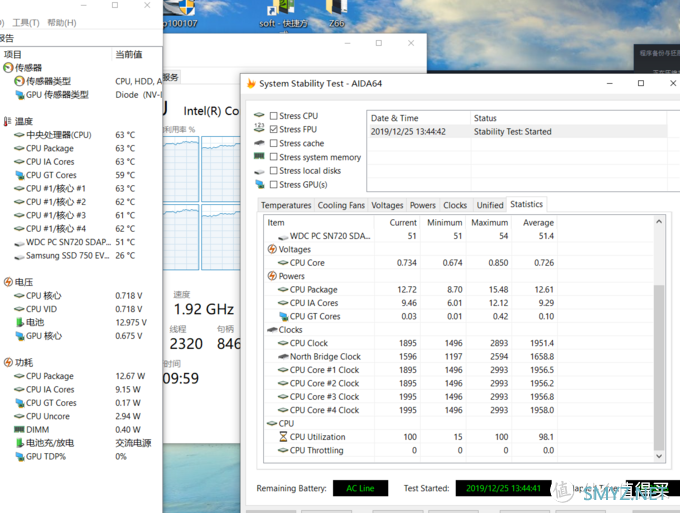Click the 功耗 section icon

tap(8, 362)
